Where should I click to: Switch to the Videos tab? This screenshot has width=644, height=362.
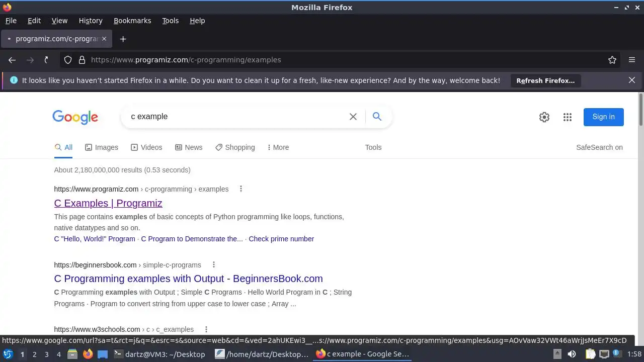coord(146,147)
